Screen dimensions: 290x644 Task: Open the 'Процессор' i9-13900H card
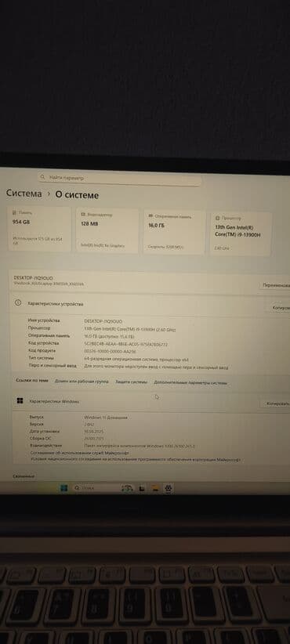tap(241, 233)
